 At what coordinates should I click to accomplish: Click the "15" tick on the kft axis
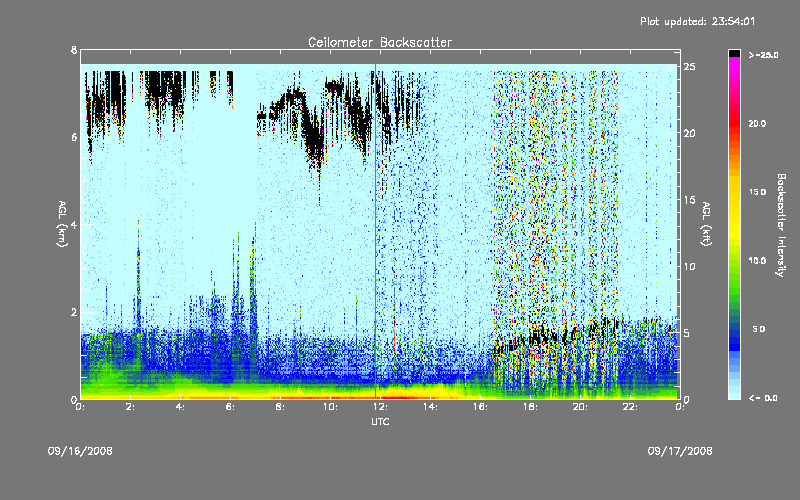[x=689, y=199]
